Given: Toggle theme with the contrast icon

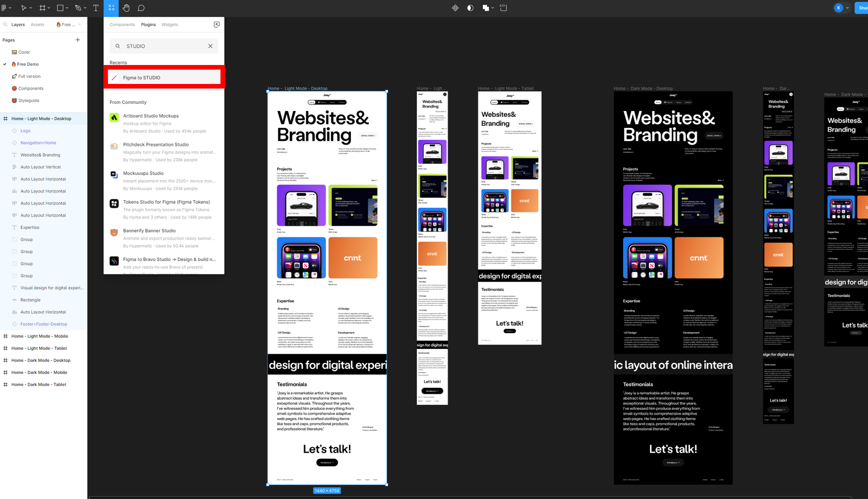Looking at the screenshot, I should pos(470,8).
